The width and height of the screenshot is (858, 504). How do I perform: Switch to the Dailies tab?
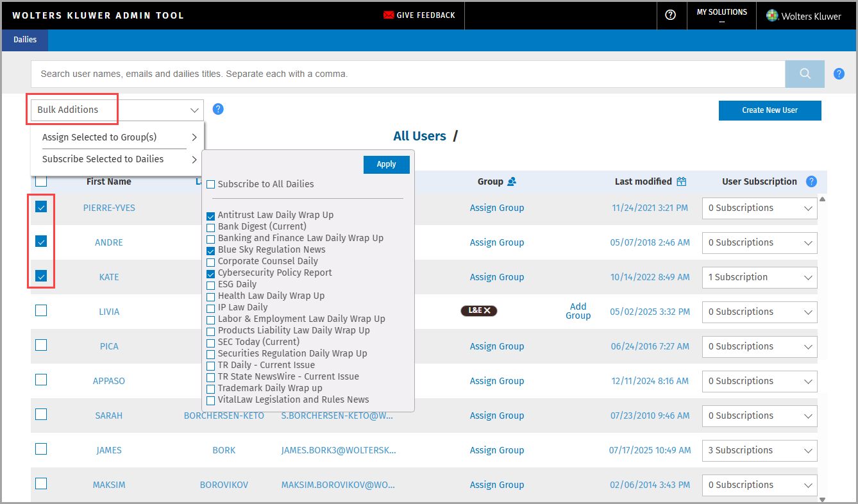25,40
